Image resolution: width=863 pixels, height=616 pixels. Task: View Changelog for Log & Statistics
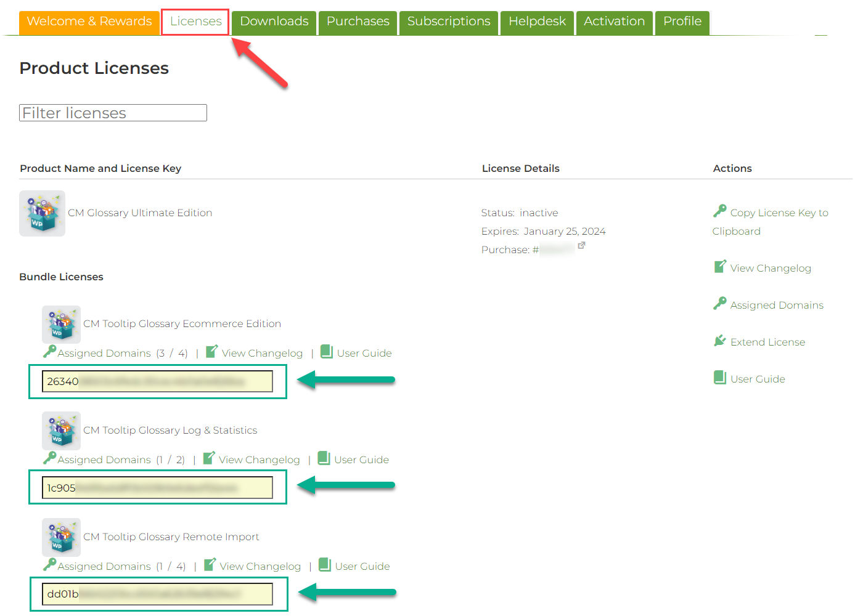click(x=260, y=460)
